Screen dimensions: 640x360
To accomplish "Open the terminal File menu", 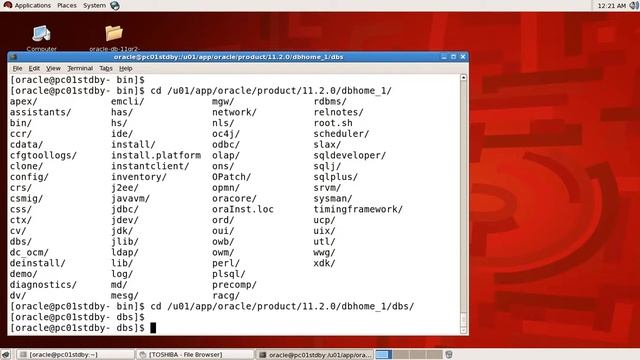I will tap(17, 69).
